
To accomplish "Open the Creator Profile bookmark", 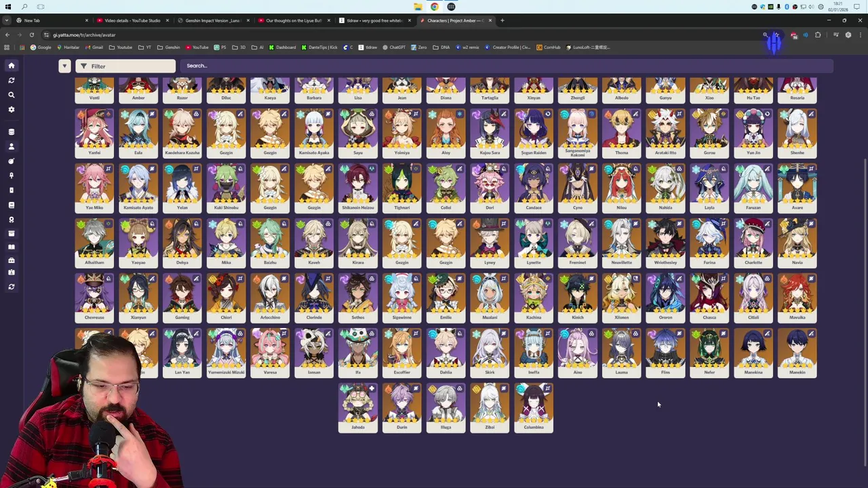I will coord(508,47).
